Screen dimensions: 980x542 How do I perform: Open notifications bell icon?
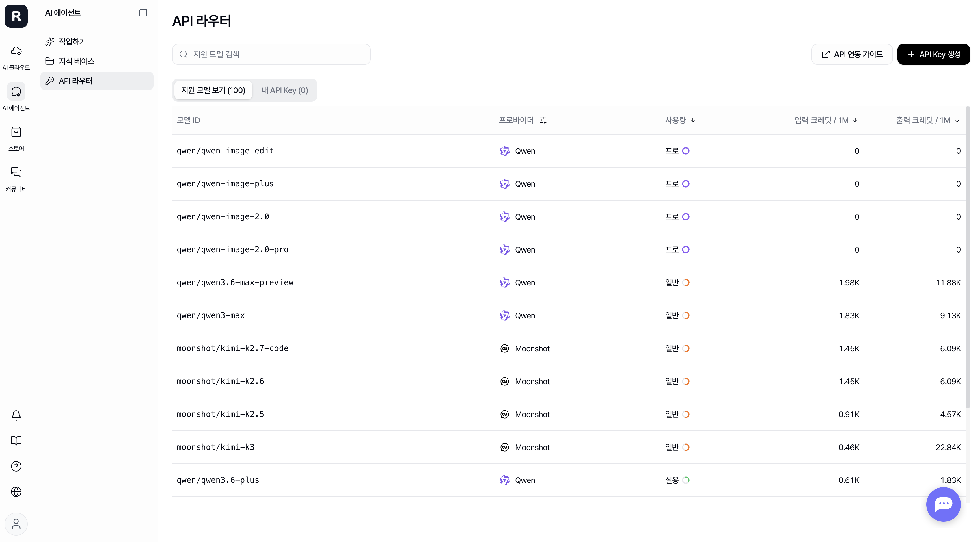(16, 415)
